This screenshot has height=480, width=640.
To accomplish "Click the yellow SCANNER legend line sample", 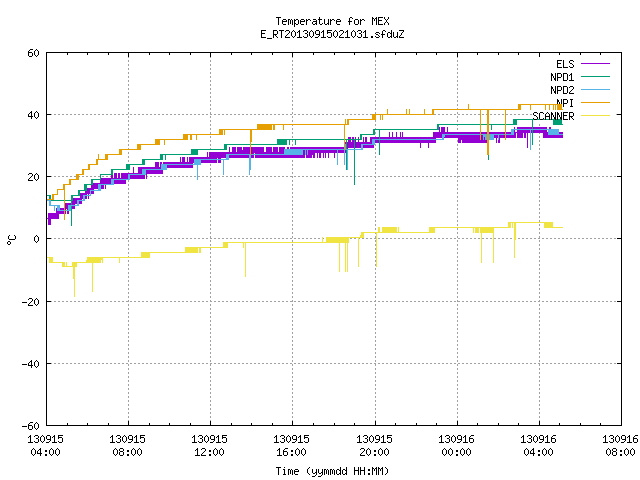I will 595,116.
